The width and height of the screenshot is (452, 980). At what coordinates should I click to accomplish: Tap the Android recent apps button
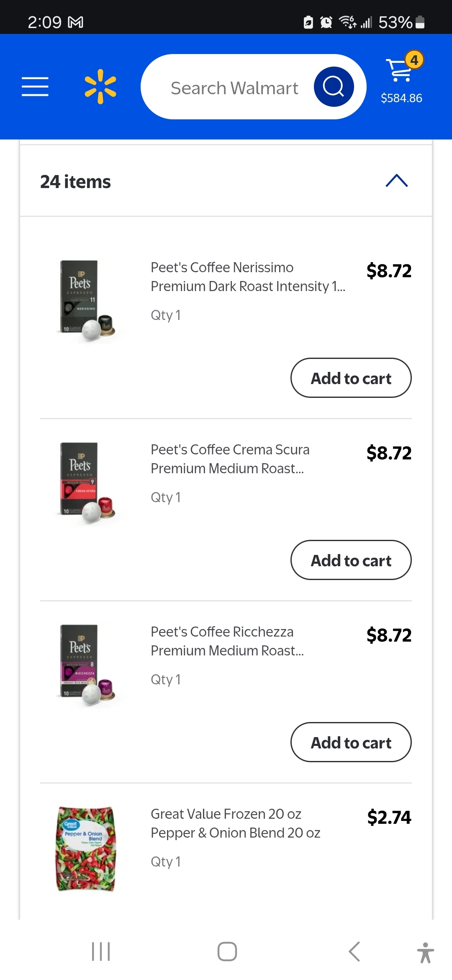coord(101,952)
